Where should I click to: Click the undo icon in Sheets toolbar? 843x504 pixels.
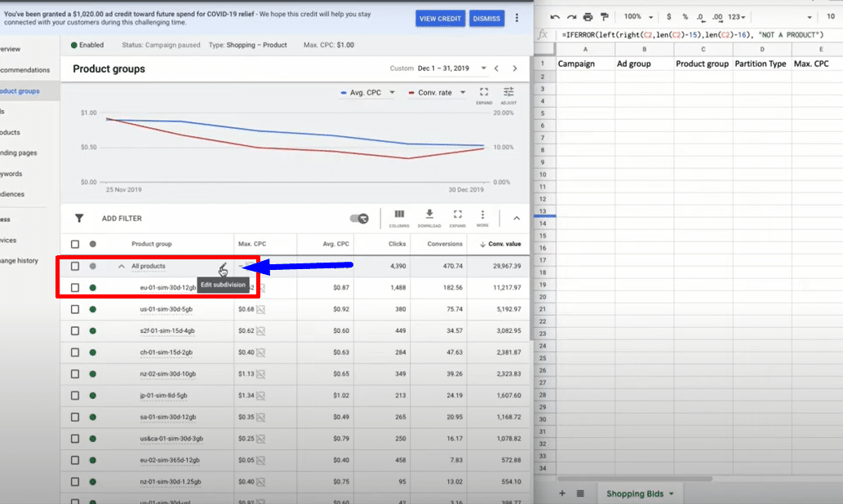point(555,17)
